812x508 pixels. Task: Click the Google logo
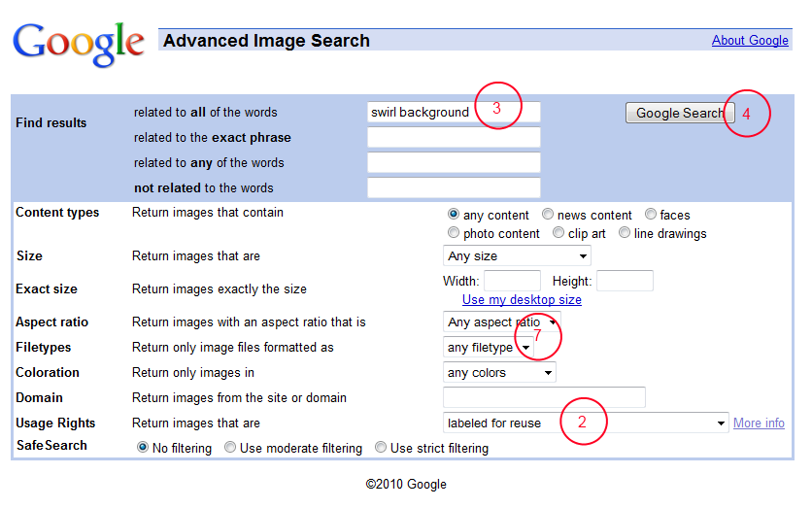(x=79, y=45)
